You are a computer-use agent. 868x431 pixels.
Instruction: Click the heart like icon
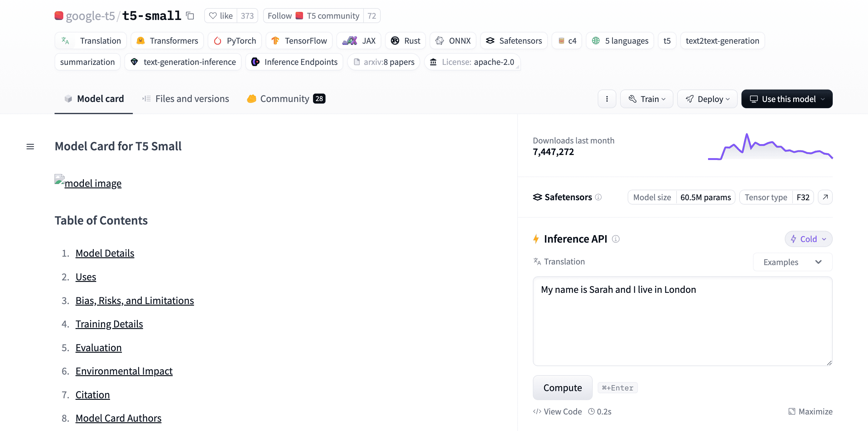[x=213, y=16]
